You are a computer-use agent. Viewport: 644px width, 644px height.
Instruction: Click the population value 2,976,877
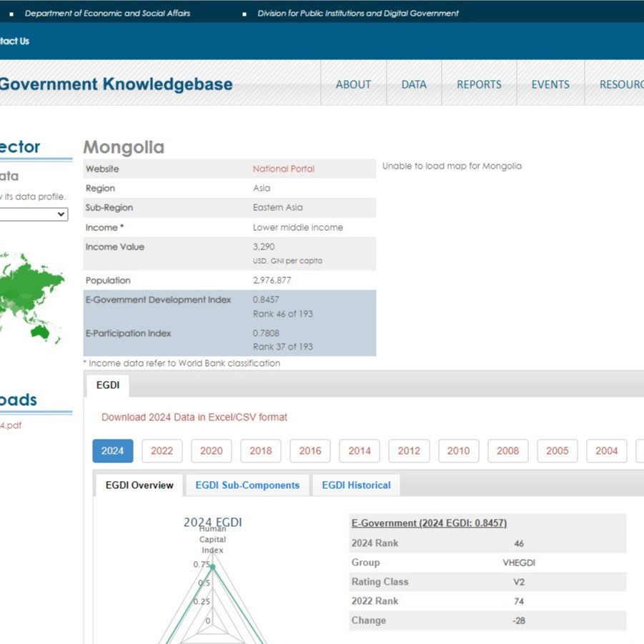[272, 280]
